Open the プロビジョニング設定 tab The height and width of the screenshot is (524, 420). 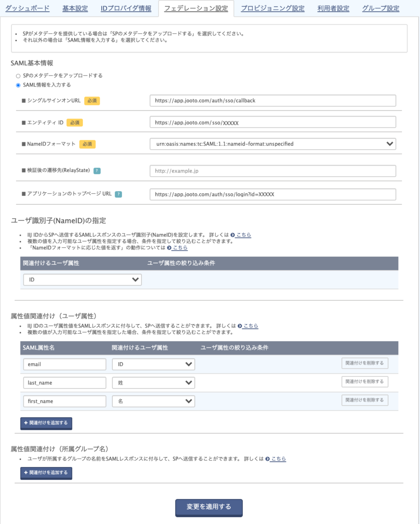pos(273,9)
